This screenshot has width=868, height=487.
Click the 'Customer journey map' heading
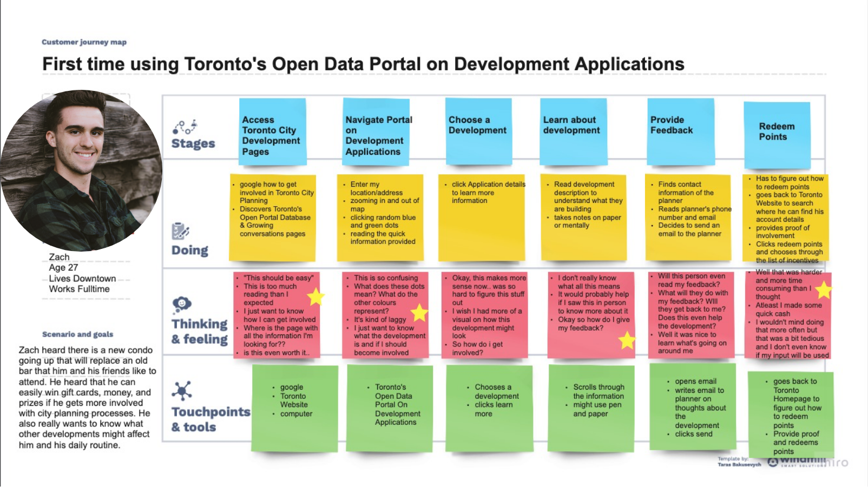click(84, 42)
